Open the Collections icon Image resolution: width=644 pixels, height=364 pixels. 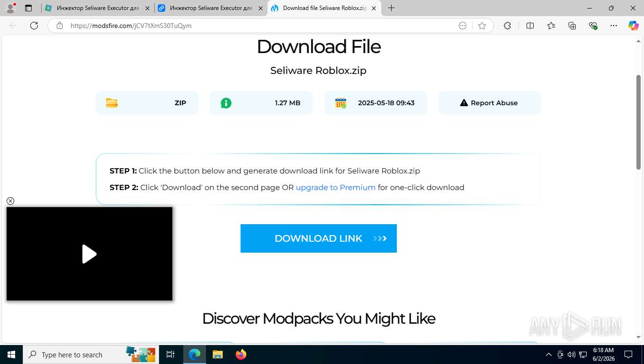pos(572,26)
